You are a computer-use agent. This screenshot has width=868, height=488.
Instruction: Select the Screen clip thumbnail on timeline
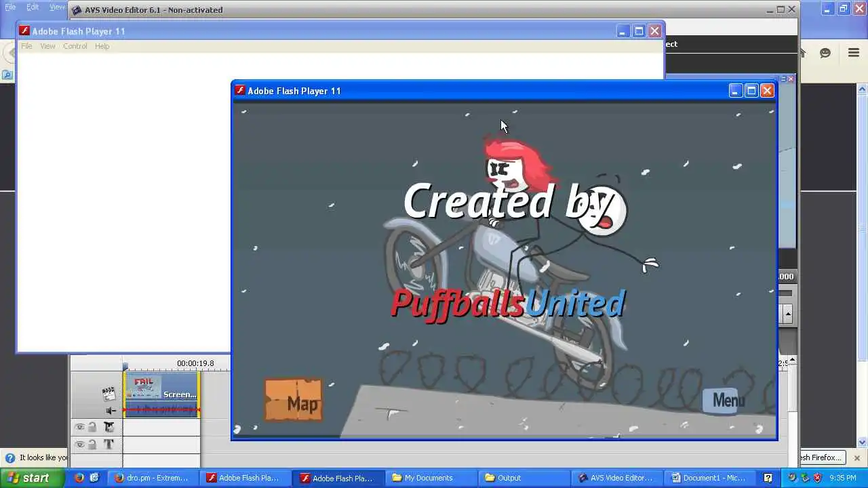coord(162,388)
